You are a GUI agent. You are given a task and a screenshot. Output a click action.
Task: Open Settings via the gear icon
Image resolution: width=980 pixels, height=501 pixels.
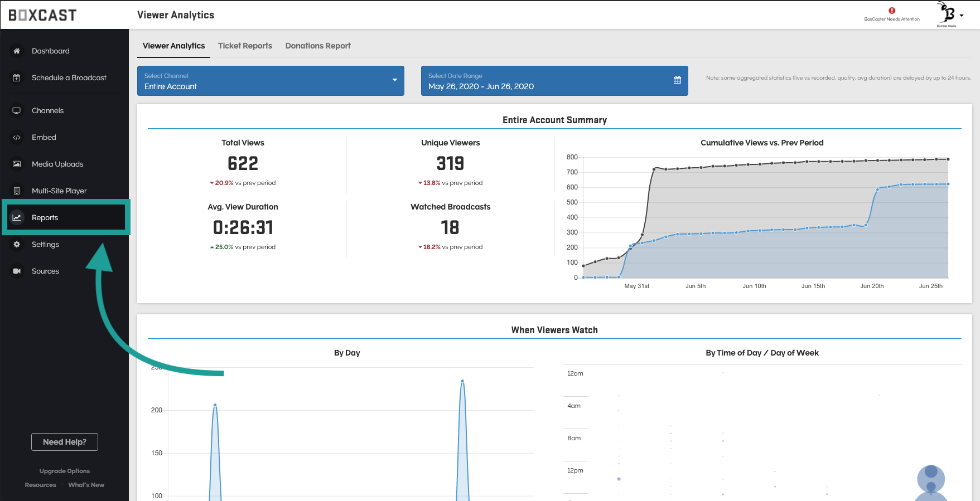17,245
